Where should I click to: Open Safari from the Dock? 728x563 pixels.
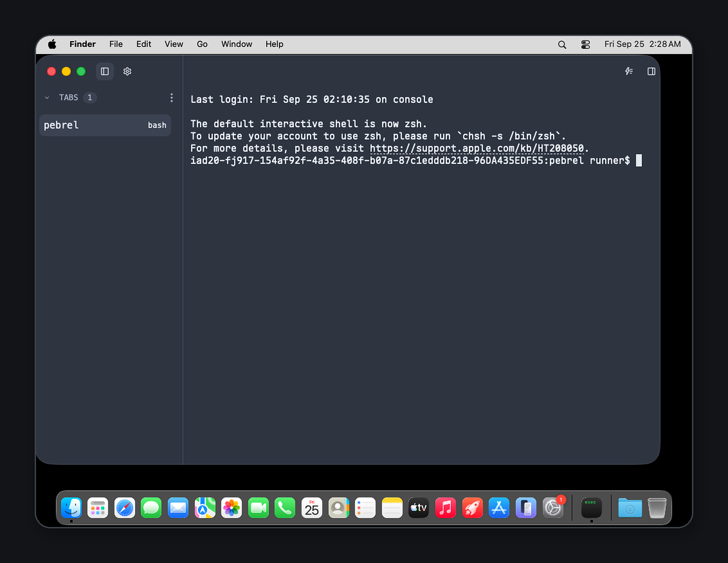(x=125, y=508)
